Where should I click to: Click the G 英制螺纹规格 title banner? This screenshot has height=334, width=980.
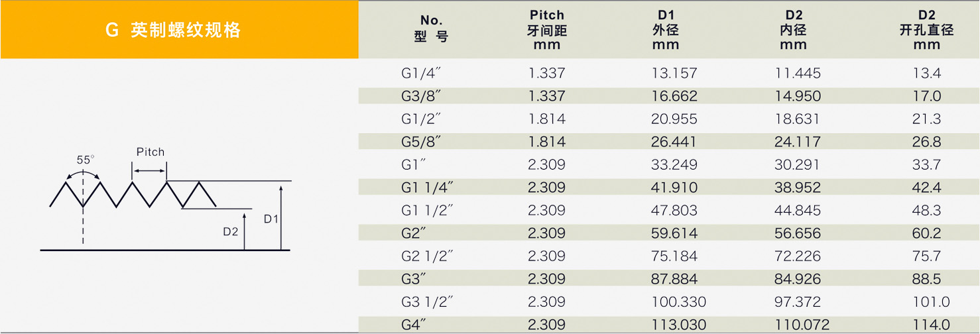click(x=173, y=30)
